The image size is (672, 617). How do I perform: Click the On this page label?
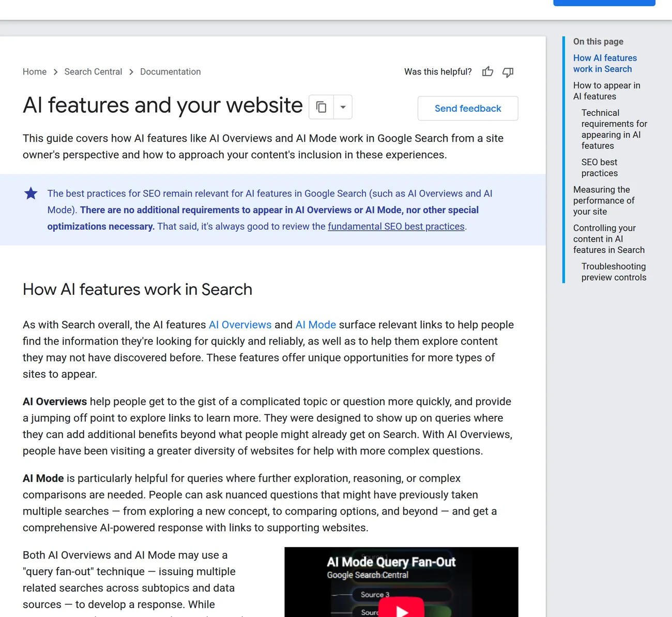coord(598,42)
